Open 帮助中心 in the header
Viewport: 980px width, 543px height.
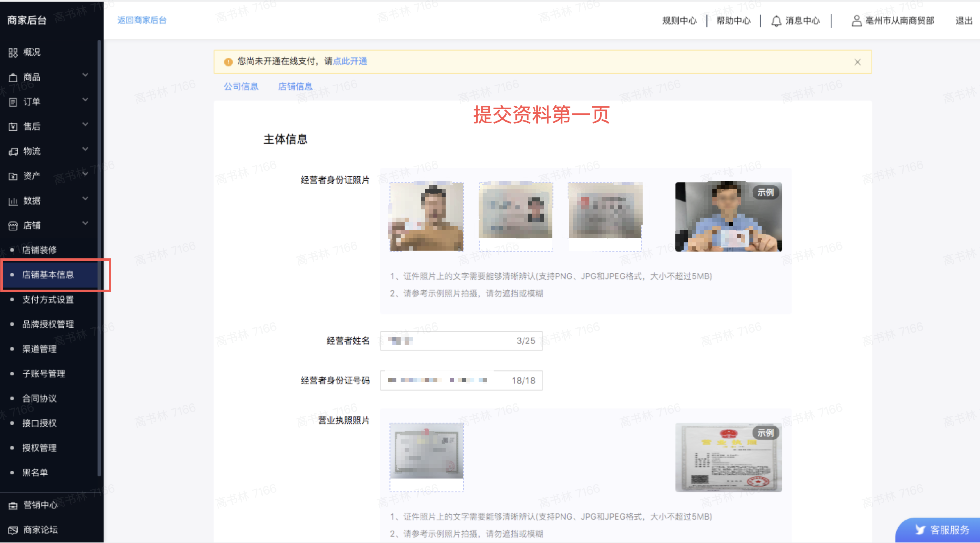(x=734, y=21)
